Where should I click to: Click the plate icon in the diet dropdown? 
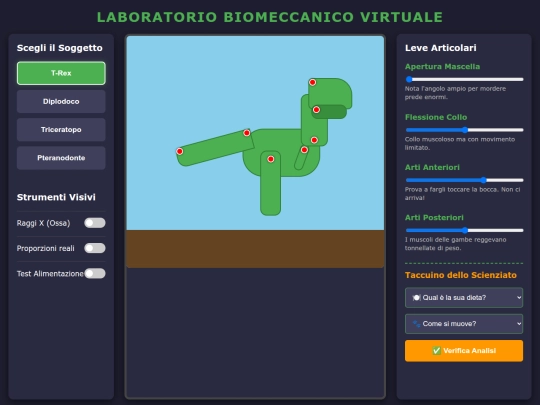pos(416,298)
